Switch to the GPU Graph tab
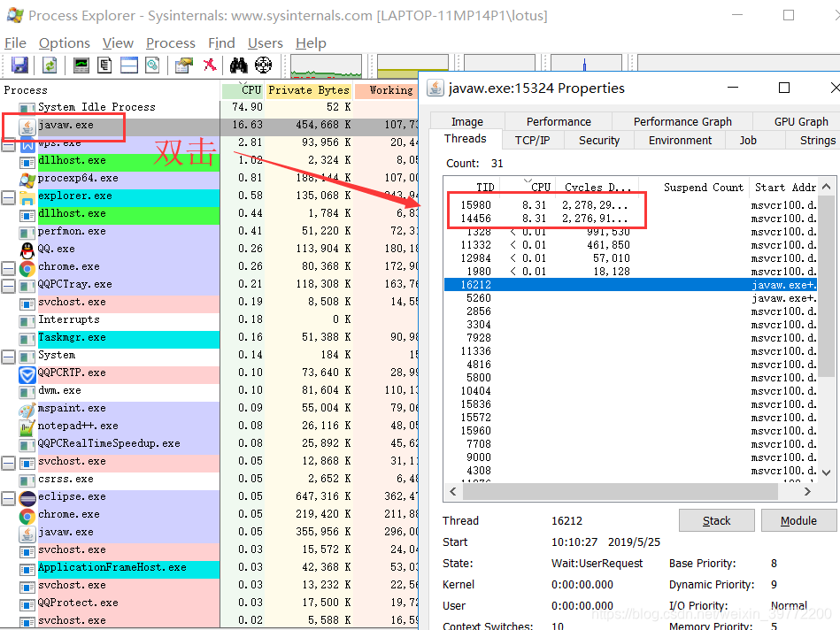Viewport: 840px width, 630px height. click(798, 121)
